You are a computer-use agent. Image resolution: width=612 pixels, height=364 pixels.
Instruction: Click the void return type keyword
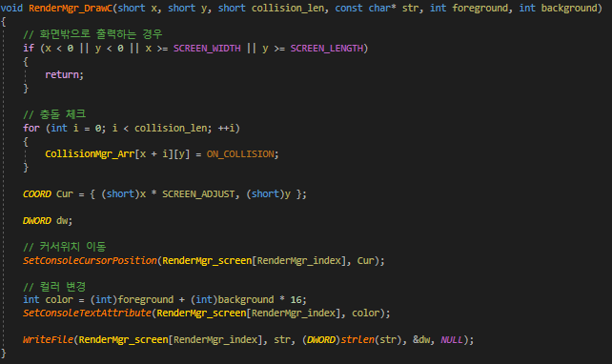[11, 8]
